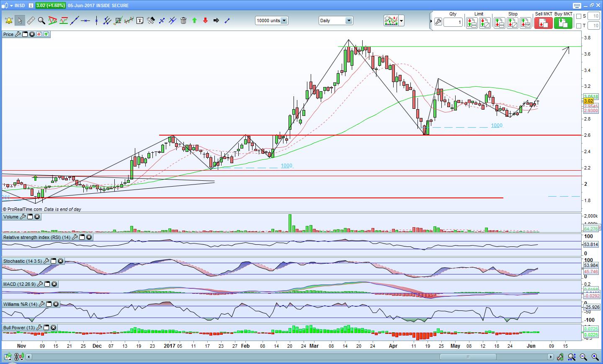This screenshot has height=364, width=603.
Task: Maximize the RSI indicator panel
Action: click(x=82, y=237)
